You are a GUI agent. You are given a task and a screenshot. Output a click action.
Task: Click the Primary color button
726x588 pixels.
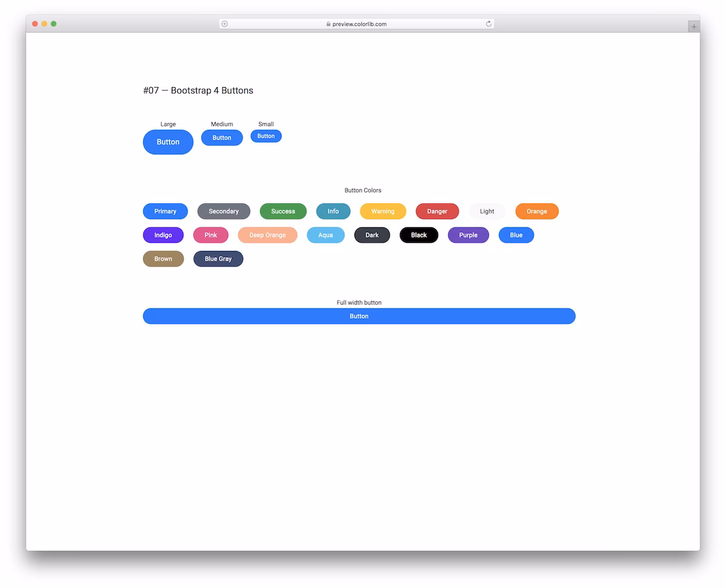point(165,211)
